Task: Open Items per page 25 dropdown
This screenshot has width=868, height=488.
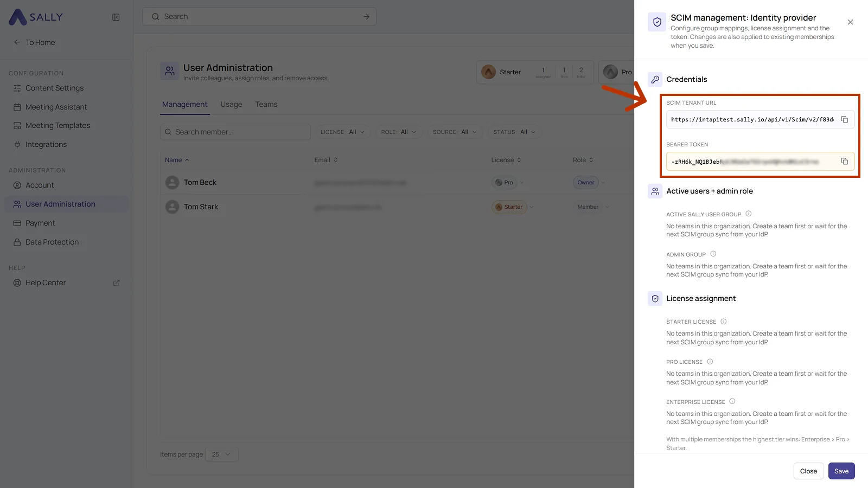Action: click(222, 454)
